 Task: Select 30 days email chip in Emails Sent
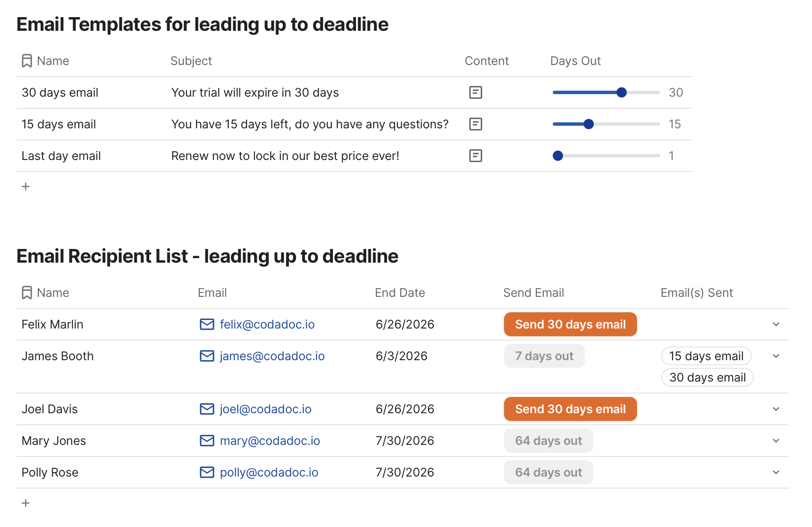[x=708, y=377]
